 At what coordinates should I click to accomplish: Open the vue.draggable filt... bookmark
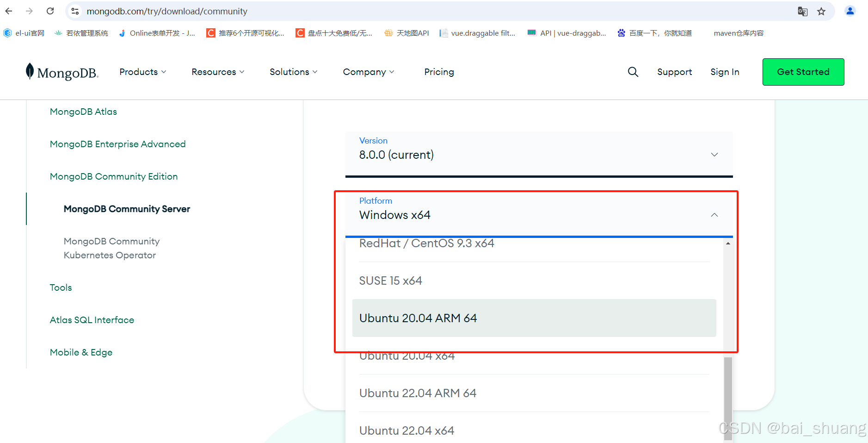(477, 33)
